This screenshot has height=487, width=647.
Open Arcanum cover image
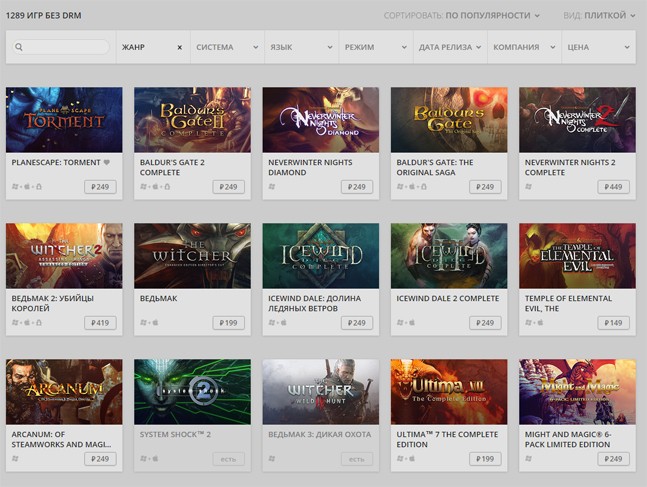(64, 392)
